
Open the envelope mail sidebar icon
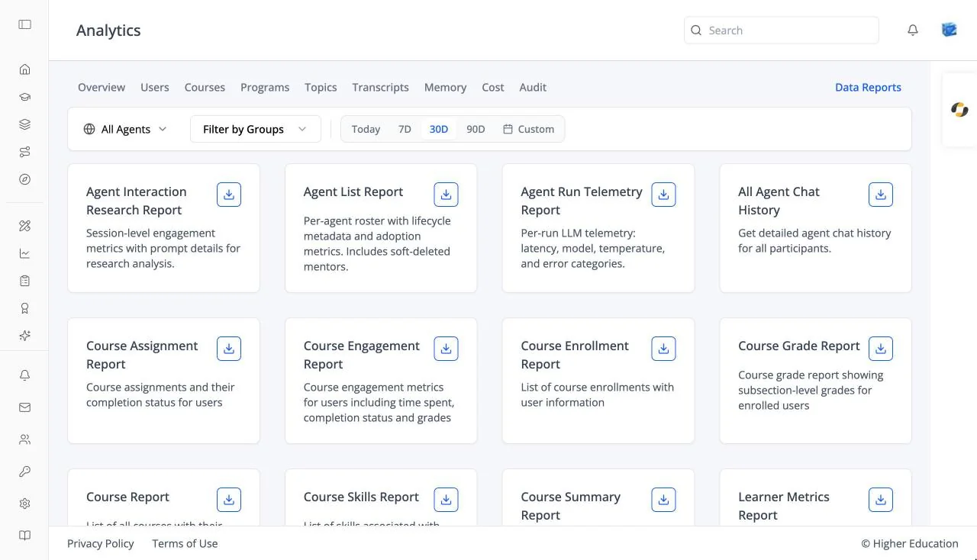point(24,407)
